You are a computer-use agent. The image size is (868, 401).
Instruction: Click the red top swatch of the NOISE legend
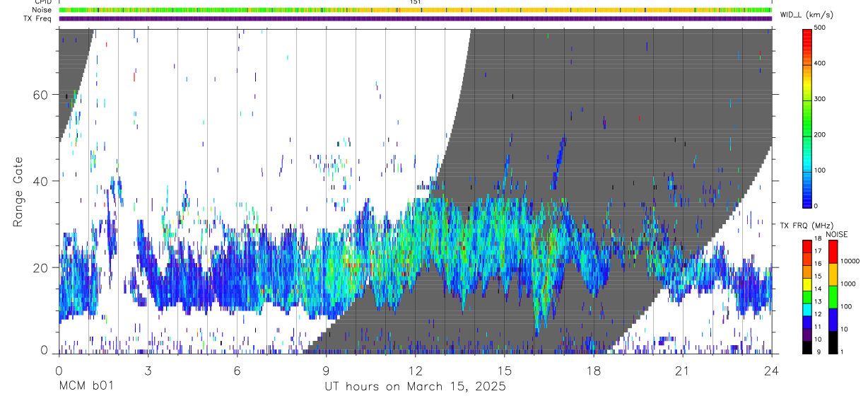[x=832, y=252]
